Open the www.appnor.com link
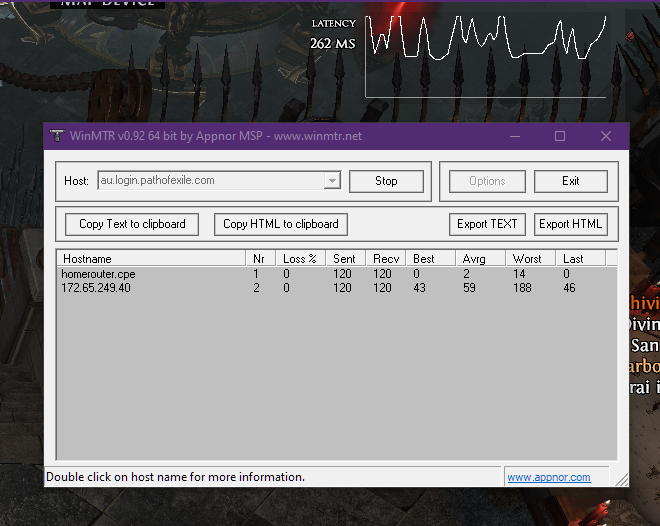This screenshot has width=660, height=526. [x=548, y=477]
